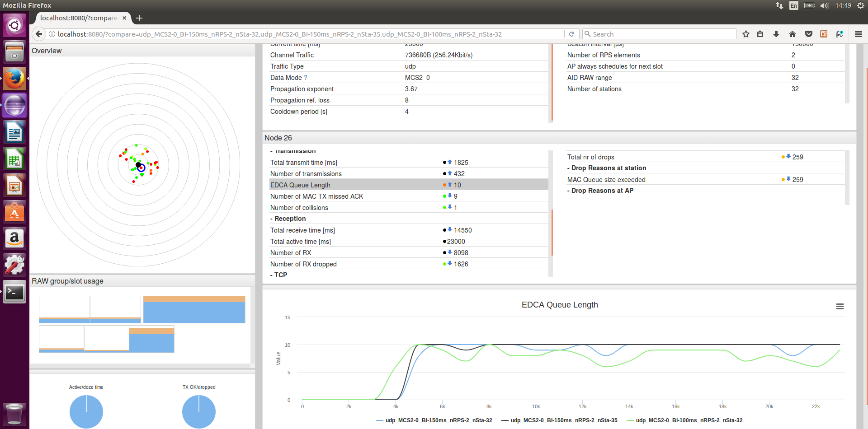Open the Firefox downloads arrow
This screenshot has width=868, height=429.
click(776, 34)
